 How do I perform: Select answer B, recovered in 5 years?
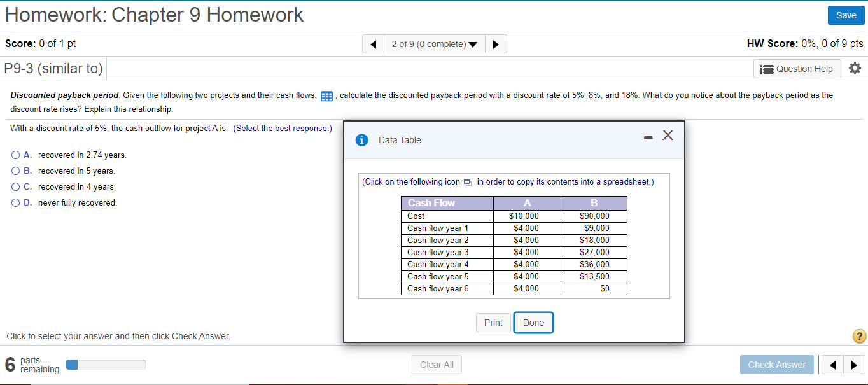point(15,171)
